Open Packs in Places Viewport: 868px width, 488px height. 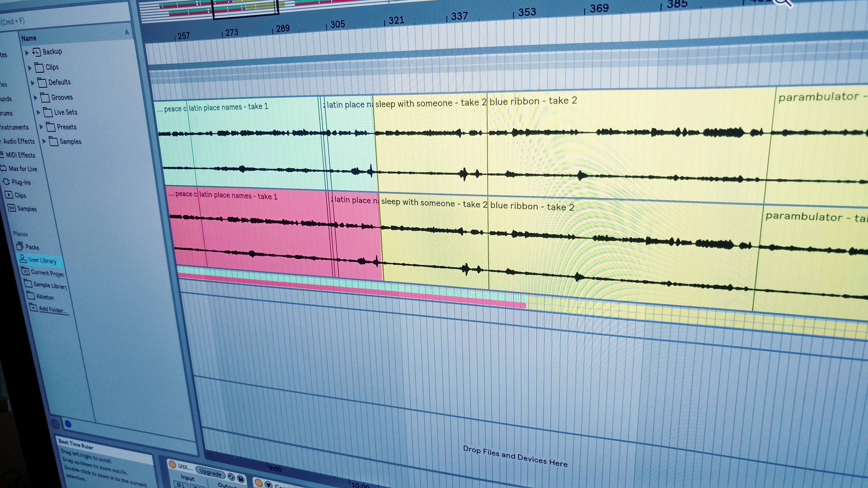click(32, 247)
